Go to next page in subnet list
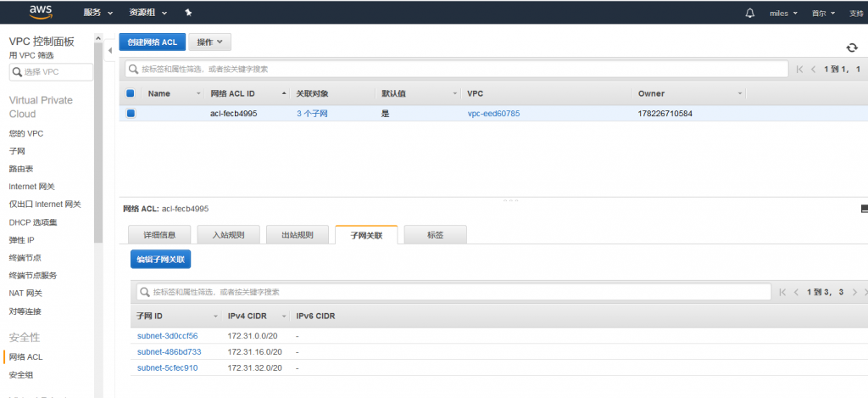868x398 pixels. pos(854,292)
